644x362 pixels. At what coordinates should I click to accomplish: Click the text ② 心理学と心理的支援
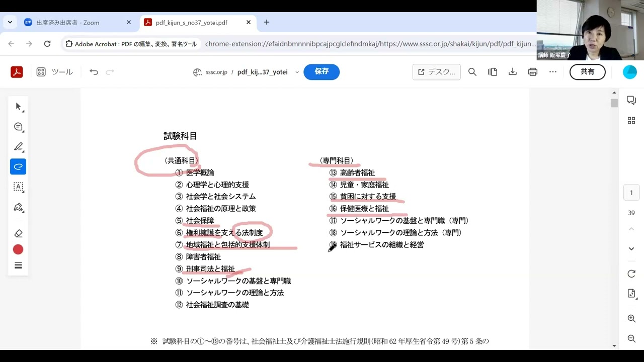[212, 185]
